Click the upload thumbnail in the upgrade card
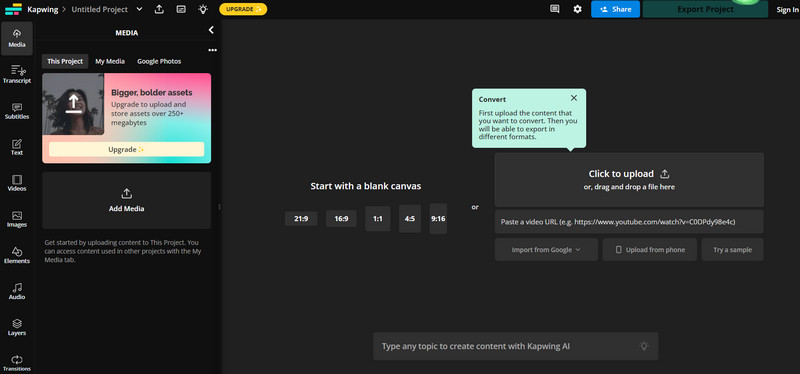This screenshot has height=374, width=800. point(73,104)
